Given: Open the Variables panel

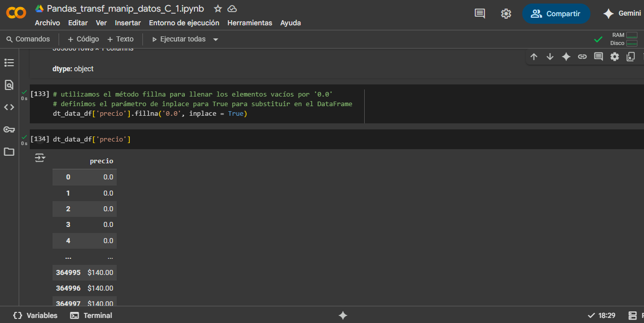Looking at the screenshot, I should click(35, 315).
